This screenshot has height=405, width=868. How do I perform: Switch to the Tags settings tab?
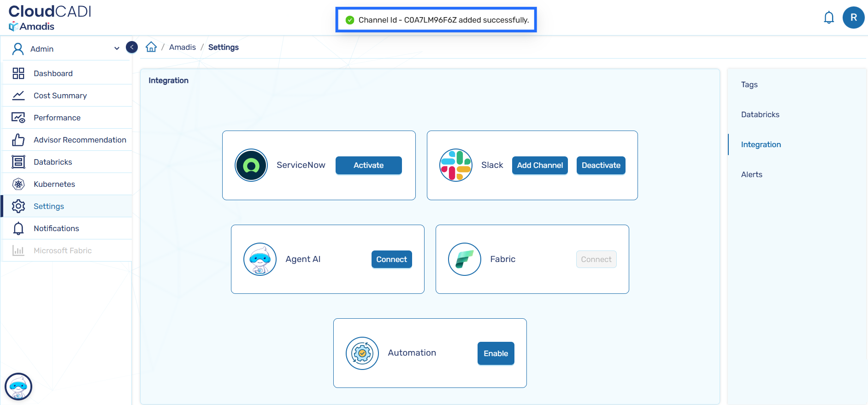749,84
